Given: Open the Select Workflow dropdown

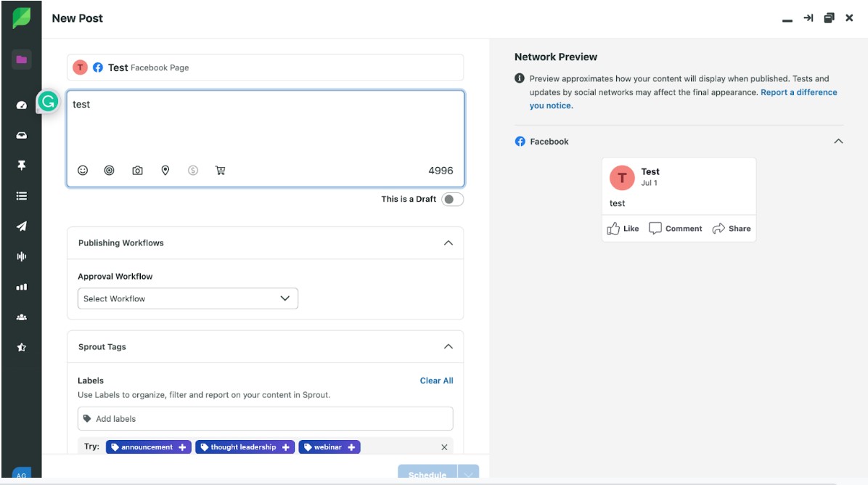Looking at the screenshot, I should pos(187,298).
